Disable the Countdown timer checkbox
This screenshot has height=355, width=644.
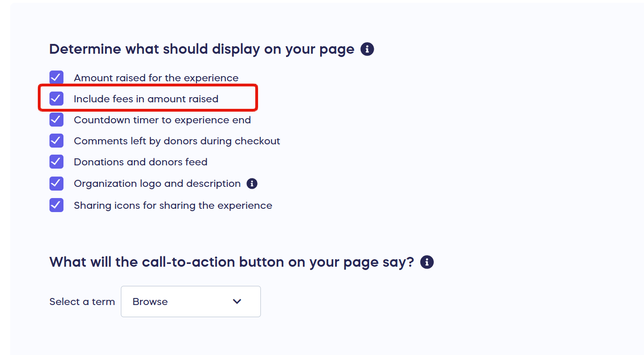56,120
